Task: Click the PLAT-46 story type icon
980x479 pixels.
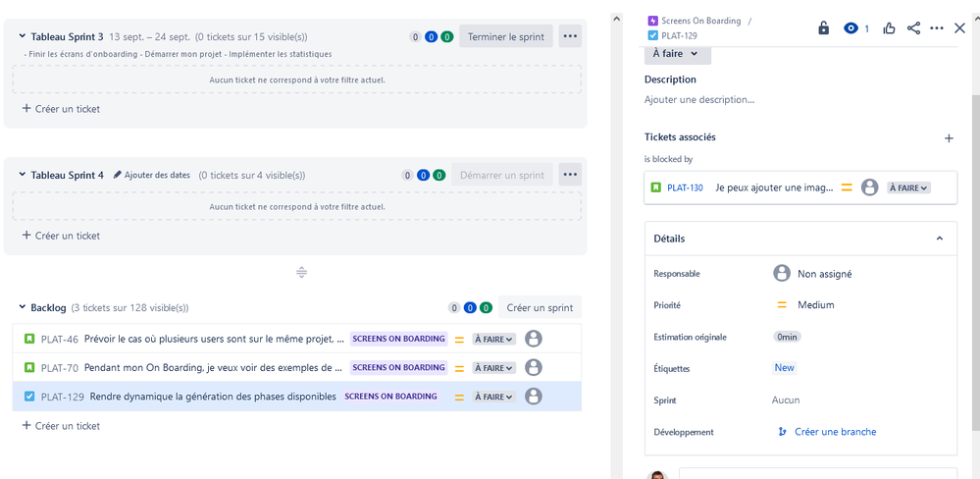Action: [29, 339]
